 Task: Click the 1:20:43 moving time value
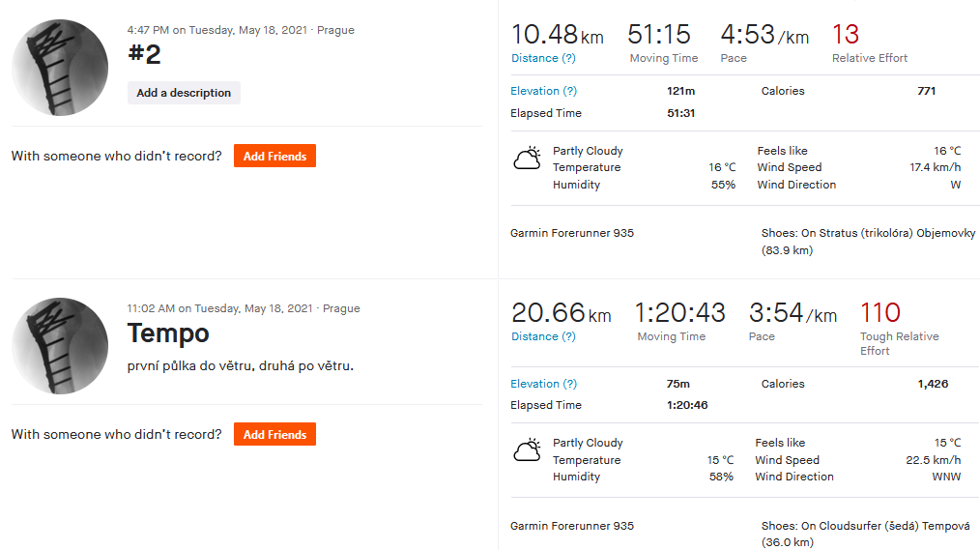click(680, 312)
